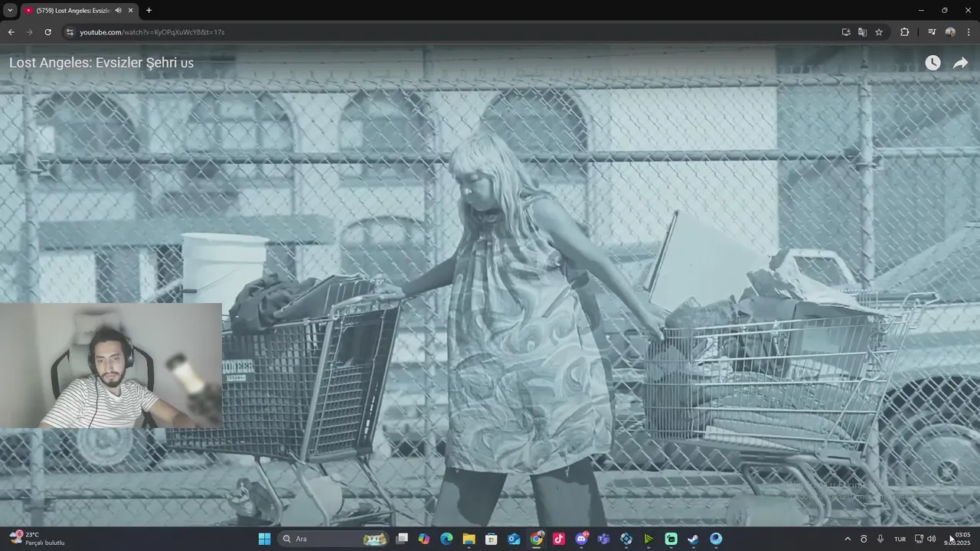Open Chrome profile avatar
Screen dimensions: 980x551
950,32
